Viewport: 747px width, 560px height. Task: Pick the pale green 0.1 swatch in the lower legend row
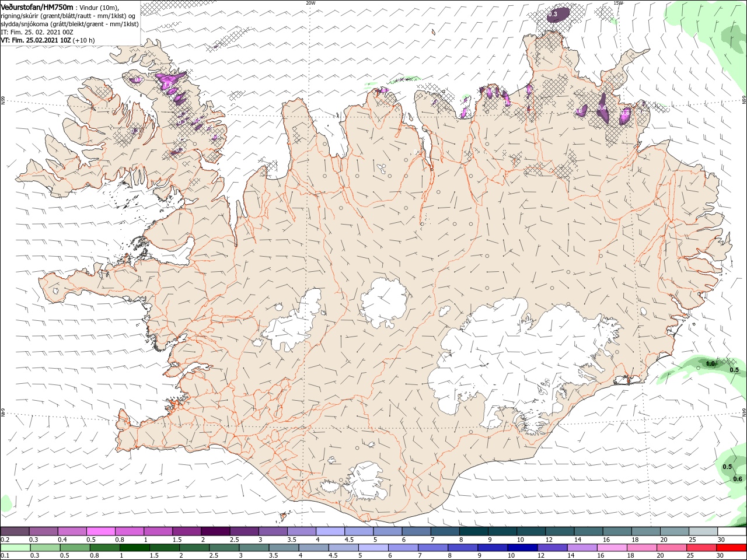click(x=16, y=548)
